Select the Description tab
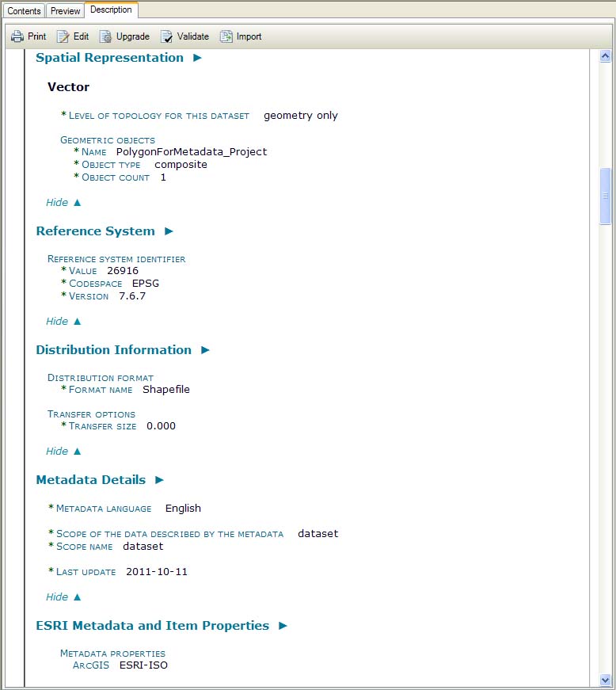The image size is (616, 690). point(111,10)
